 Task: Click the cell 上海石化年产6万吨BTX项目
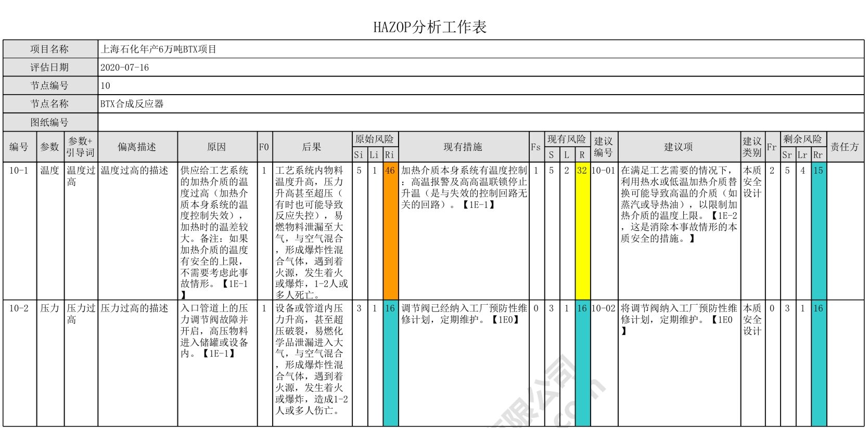click(x=481, y=49)
